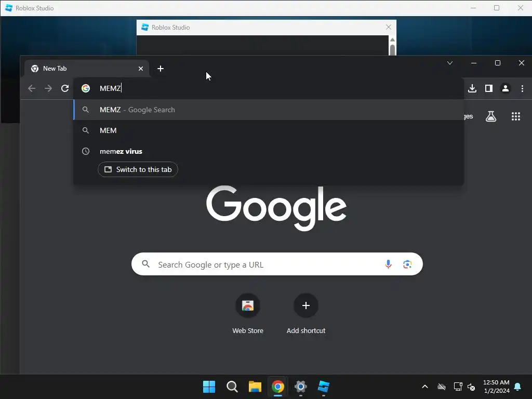
Task: Open Chrome tab search chevron
Action: (450, 63)
